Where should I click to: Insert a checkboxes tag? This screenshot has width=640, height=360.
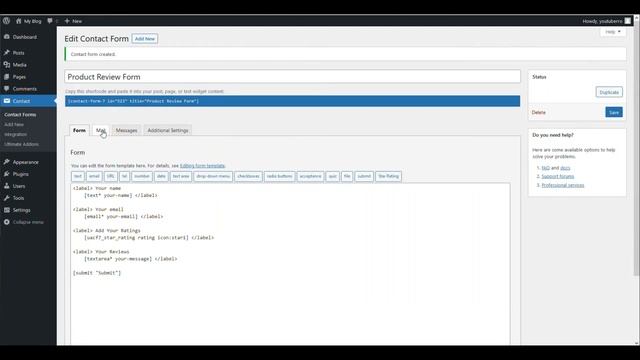click(248, 176)
